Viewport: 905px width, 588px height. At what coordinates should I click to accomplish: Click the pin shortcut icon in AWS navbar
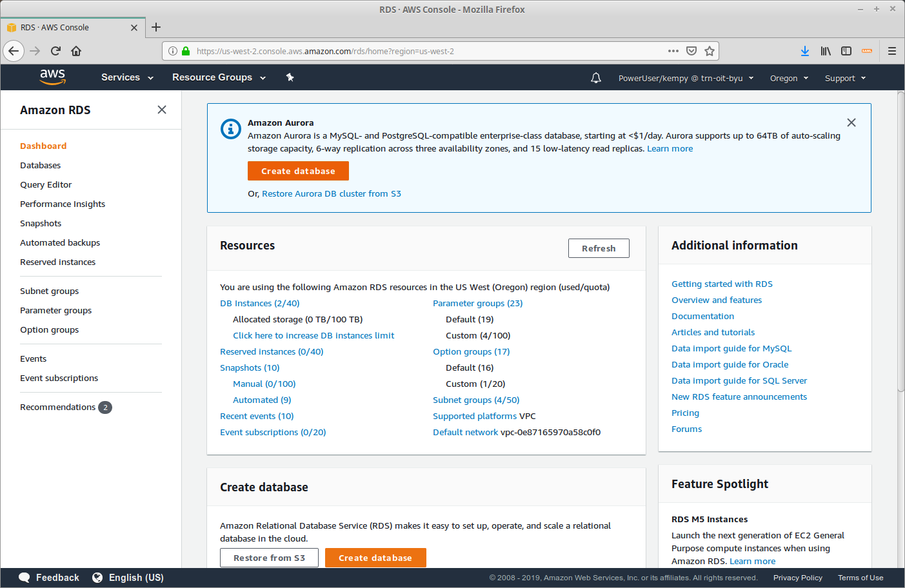click(x=290, y=77)
